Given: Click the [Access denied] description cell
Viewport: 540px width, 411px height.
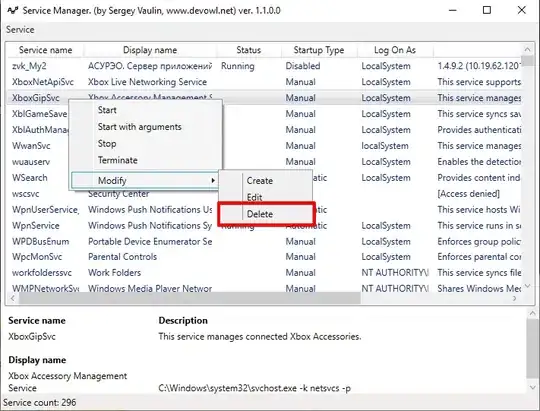Looking at the screenshot, I should pyautogui.click(x=468, y=194).
